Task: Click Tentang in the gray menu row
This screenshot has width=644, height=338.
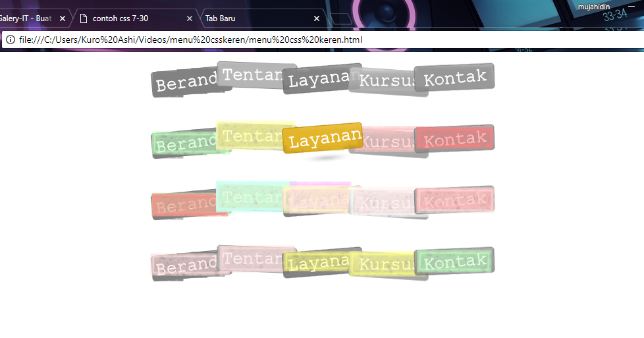Action: (x=255, y=75)
